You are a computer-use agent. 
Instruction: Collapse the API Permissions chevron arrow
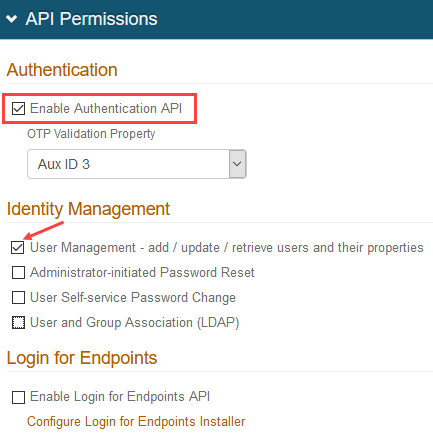pyautogui.click(x=11, y=19)
